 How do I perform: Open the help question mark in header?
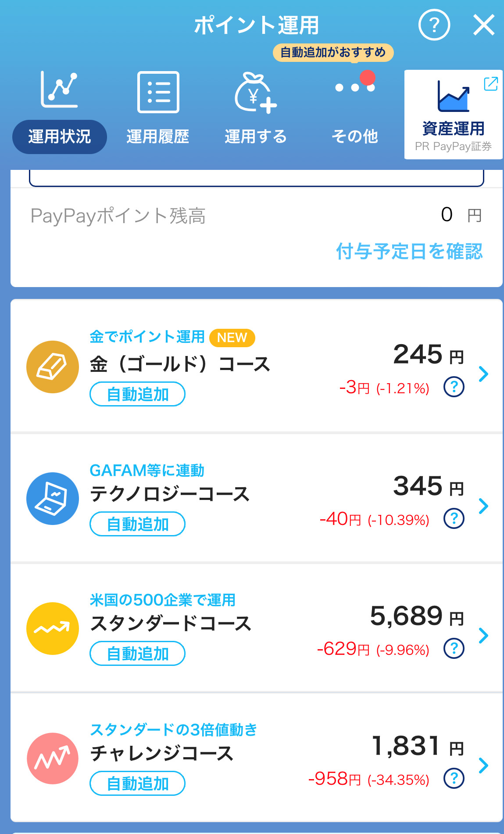point(434,25)
